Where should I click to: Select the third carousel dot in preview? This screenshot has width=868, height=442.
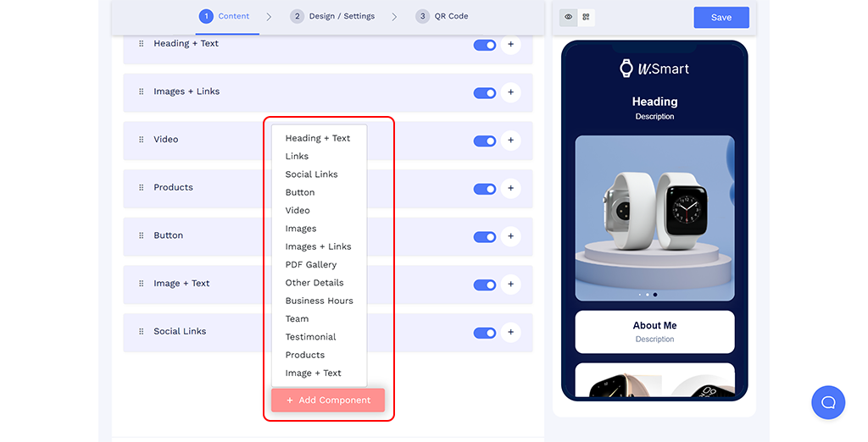pos(655,295)
